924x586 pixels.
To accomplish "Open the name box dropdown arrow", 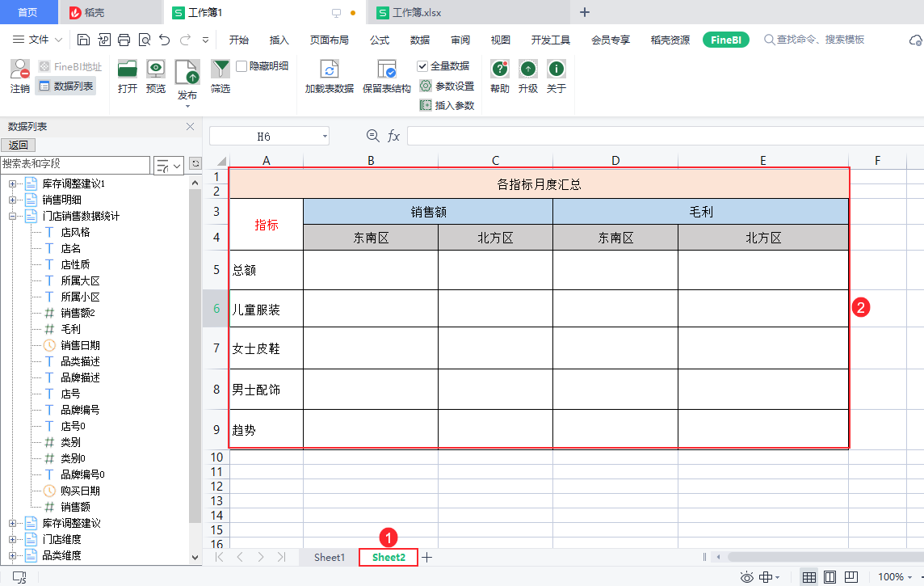I will point(325,136).
